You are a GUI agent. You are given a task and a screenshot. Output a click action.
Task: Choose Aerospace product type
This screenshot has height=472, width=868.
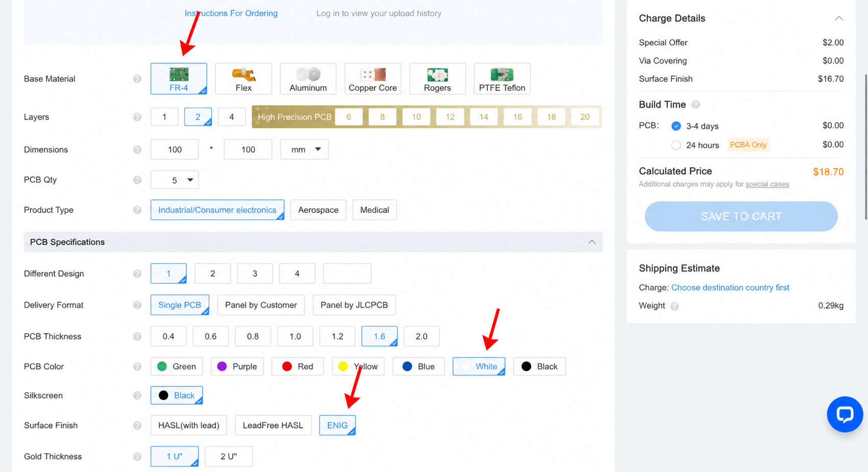click(x=318, y=210)
